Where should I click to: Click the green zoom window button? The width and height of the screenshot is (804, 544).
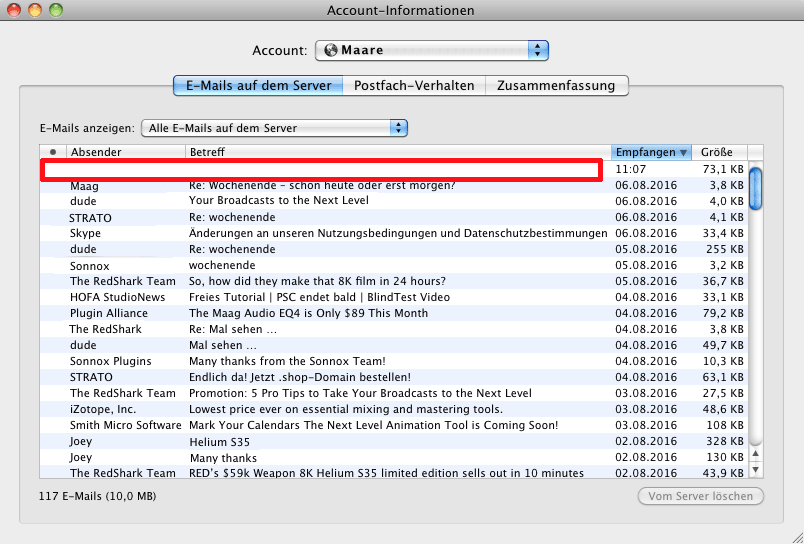click(x=55, y=10)
